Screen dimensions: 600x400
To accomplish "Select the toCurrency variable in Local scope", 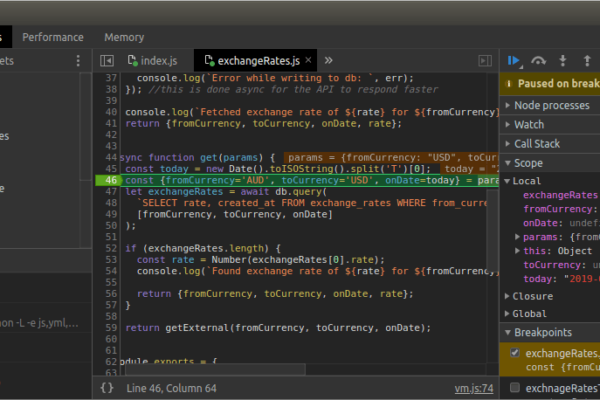I will pyautogui.click(x=561, y=265).
